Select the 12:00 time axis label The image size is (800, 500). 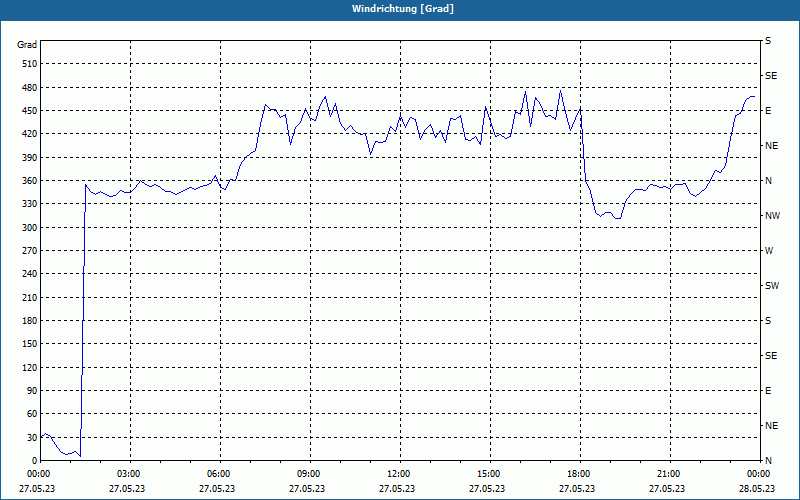[400, 474]
